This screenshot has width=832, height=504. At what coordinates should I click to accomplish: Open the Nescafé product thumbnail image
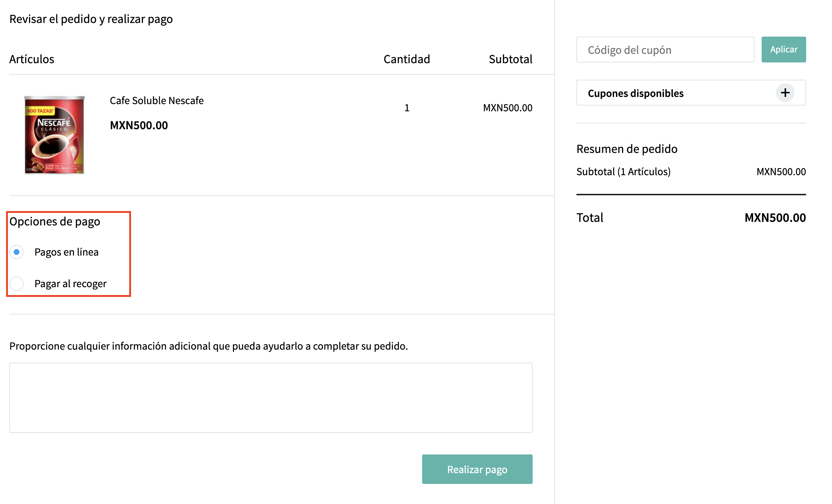(x=54, y=135)
